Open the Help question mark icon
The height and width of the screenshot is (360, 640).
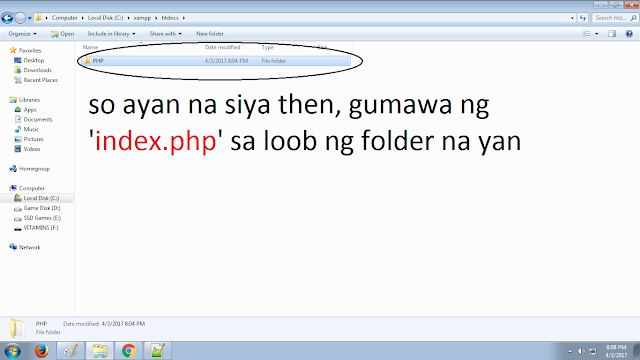629,34
